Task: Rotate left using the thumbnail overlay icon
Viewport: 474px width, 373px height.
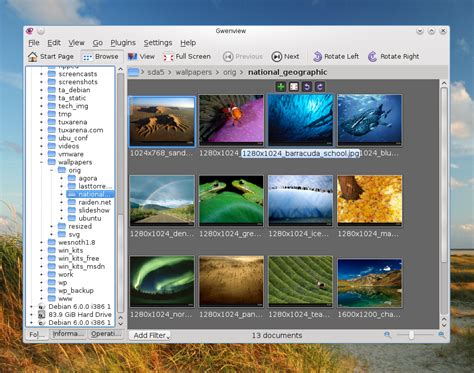Action: [x=307, y=87]
